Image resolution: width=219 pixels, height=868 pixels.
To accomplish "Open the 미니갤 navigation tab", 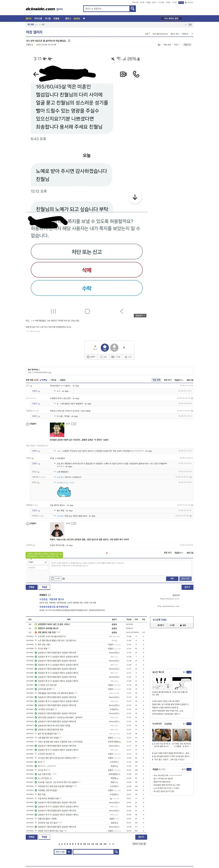I will [48, 19].
